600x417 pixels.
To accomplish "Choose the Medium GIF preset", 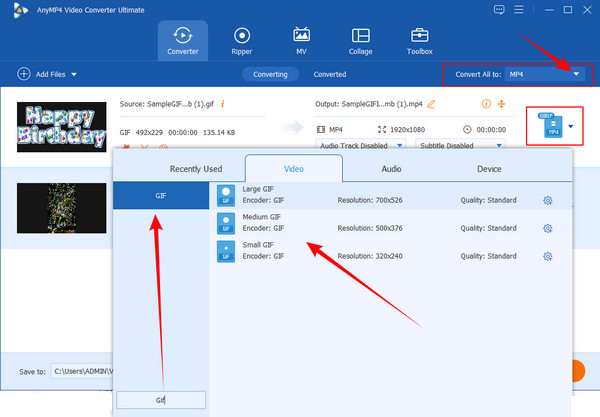I will [390, 223].
